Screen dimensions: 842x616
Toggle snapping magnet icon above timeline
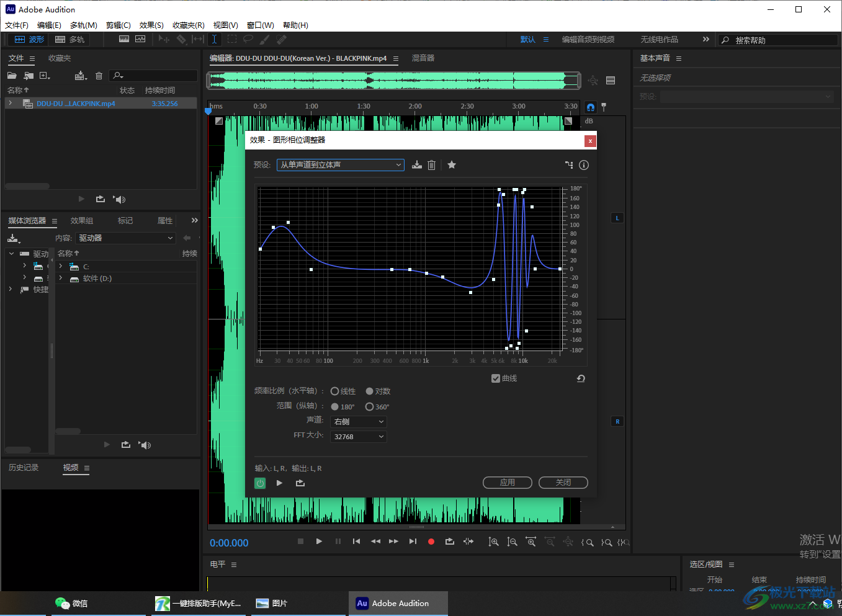click(x=591, y=107)
